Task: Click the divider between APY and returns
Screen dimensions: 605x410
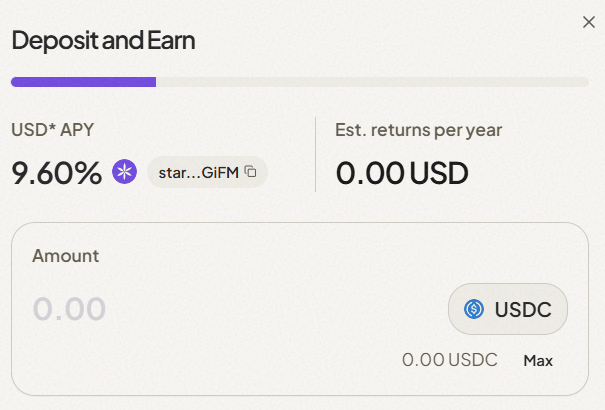Action: pos(315,154)
